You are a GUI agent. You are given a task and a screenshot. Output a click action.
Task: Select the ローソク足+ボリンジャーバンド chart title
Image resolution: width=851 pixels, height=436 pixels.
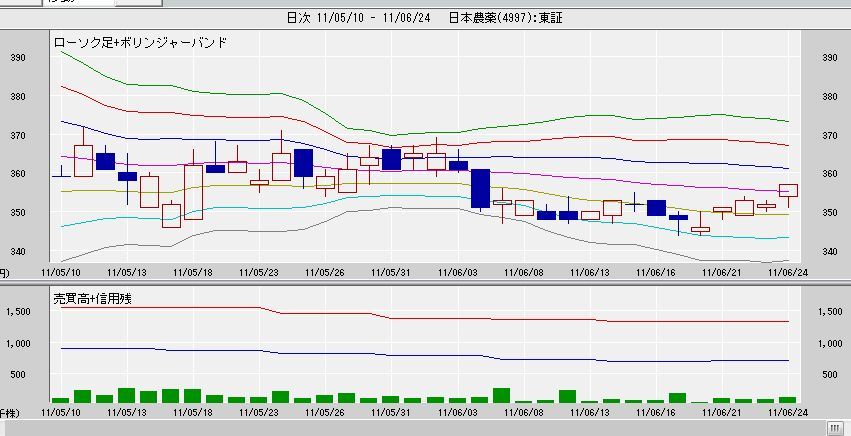[139, 43]
